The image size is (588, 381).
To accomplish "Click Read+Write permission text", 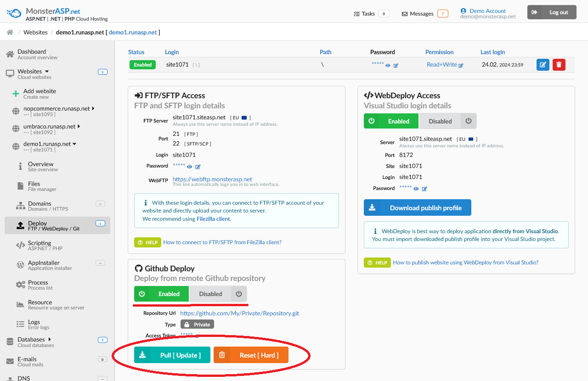I will click(x=442, y=65).
